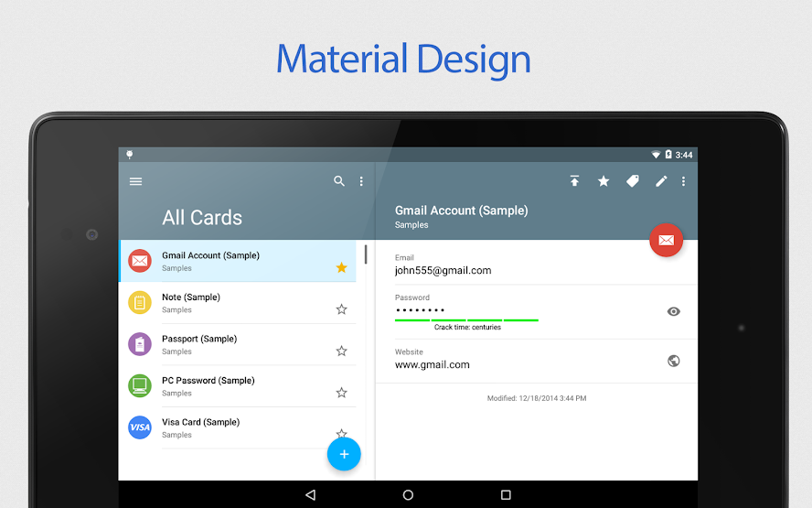Screen dimensions: 812x508
Task: Select the Visa Card (Sample) row
Action: click(238, 427)
